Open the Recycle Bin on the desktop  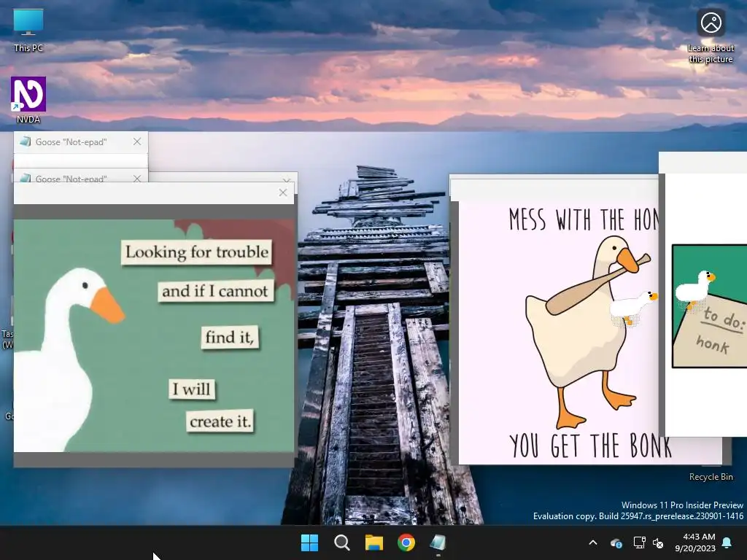click(711, 476)
